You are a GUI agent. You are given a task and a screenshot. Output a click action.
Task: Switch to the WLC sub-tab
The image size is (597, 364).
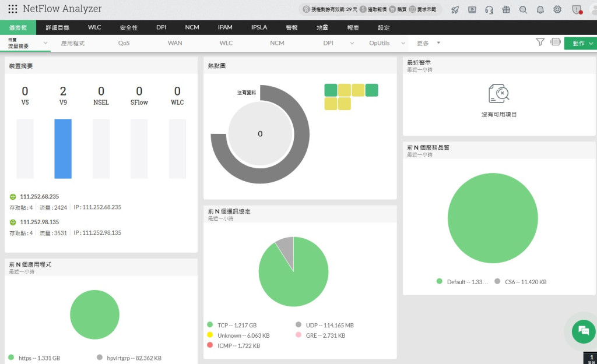click(226, 43)
